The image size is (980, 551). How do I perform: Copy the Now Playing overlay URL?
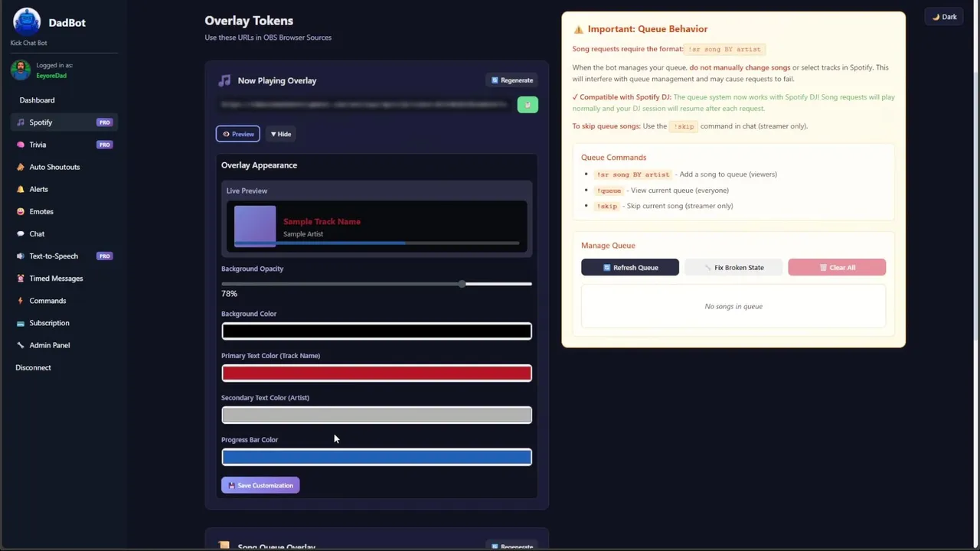[x=528, y=105]
